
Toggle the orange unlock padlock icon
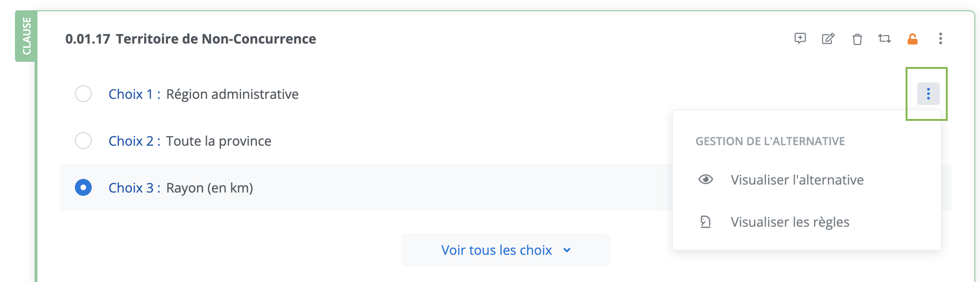click(x=912, y=39)
